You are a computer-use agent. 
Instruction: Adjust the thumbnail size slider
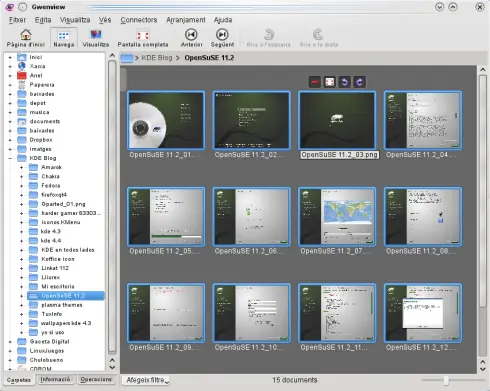tap(446, 380)
